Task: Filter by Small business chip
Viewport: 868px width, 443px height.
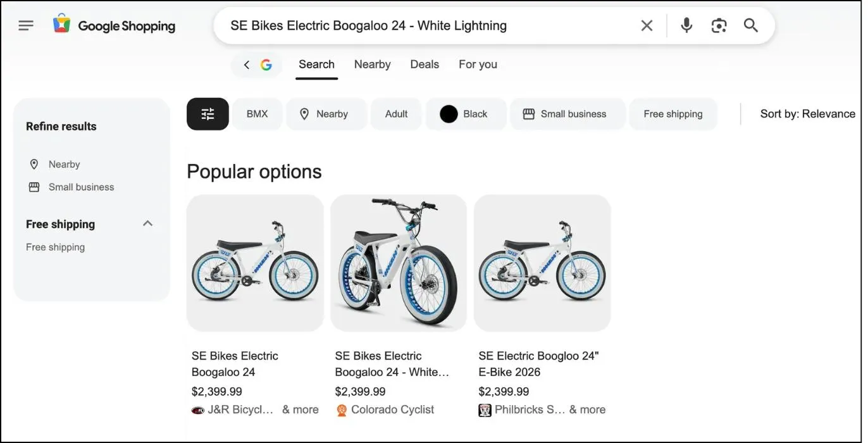Action: (x=567, y=114)
